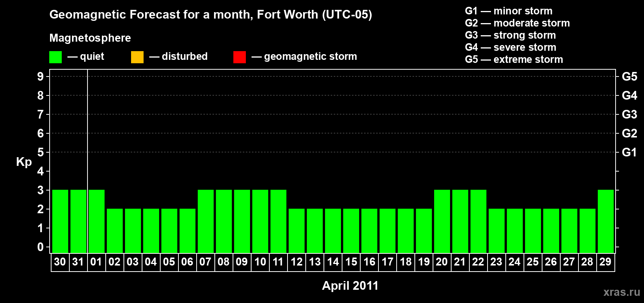644x303 pixels.
Task: Click date cell 13 on the axis
Action: tap(315, 262)
